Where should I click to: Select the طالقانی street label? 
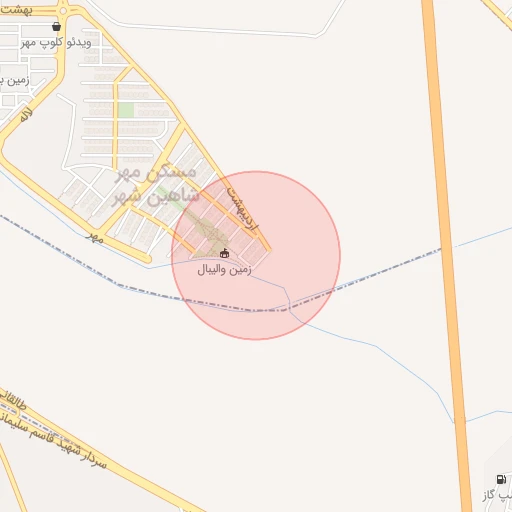pos(13,399)
